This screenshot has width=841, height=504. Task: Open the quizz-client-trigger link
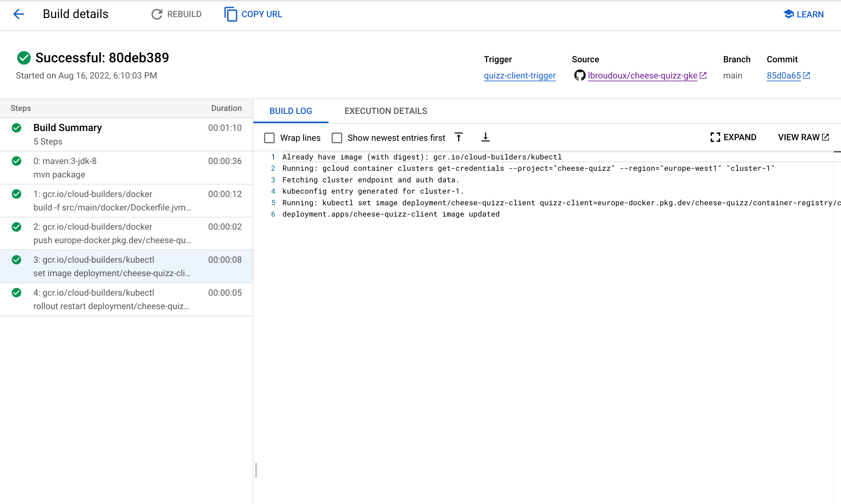coord(519,75)
